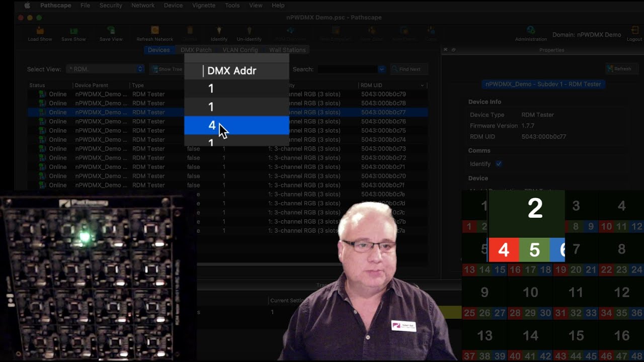The height and width of the screenshot is (362, 644).
Task: Open the Device menu
Action: tap(173, 5)
